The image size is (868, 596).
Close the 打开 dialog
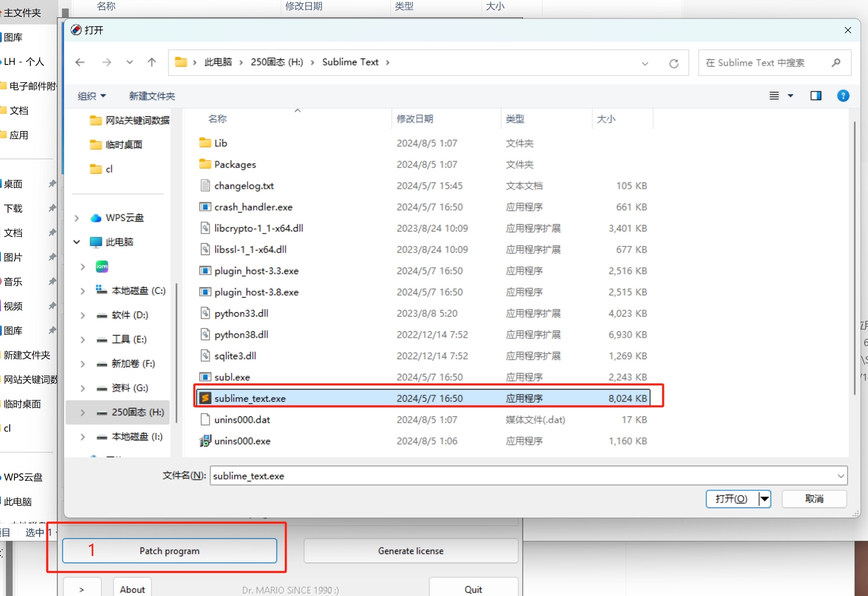click(848, 30)
